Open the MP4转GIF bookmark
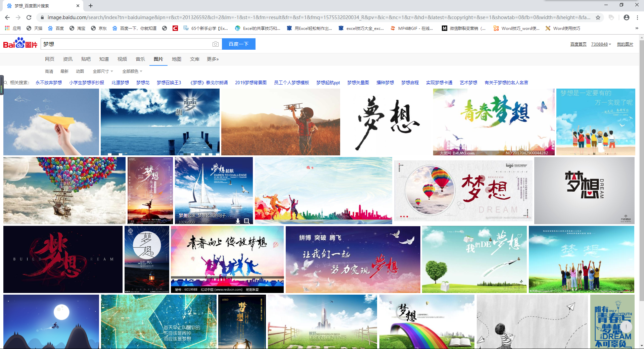Viewport: 644px width, 349px height. [x=412, y=28]
